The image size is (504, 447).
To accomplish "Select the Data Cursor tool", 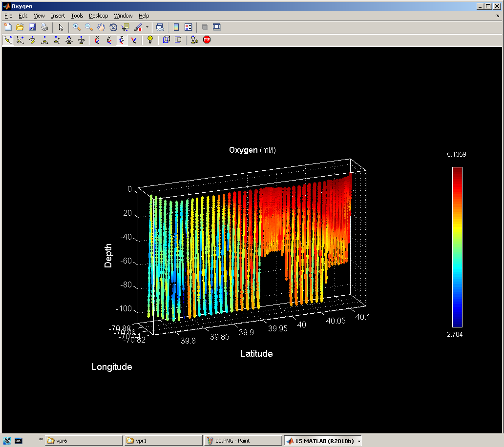I will point(126,27).
